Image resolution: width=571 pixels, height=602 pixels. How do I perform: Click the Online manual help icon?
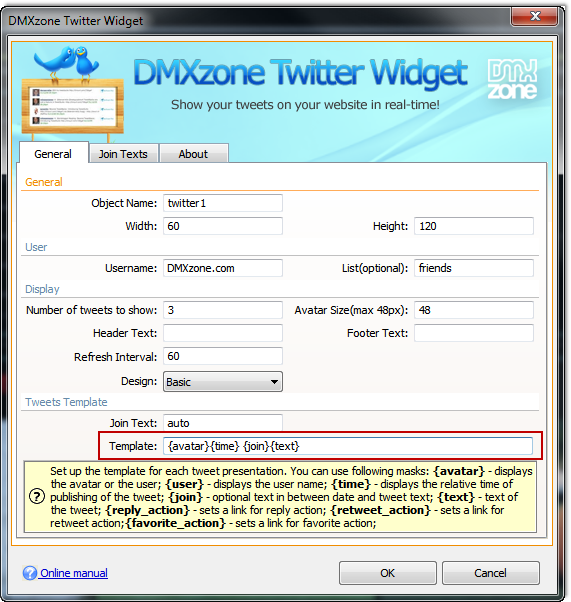[x=30, y=573]
